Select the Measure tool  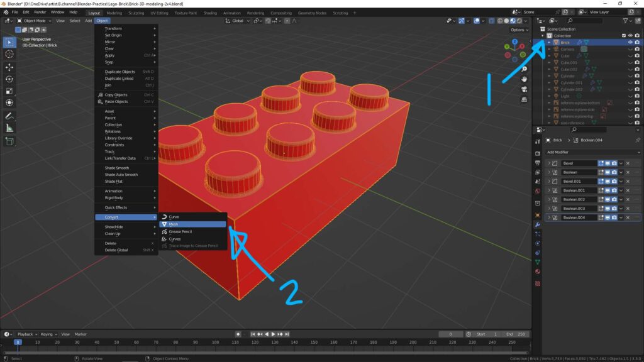point(9,128)
